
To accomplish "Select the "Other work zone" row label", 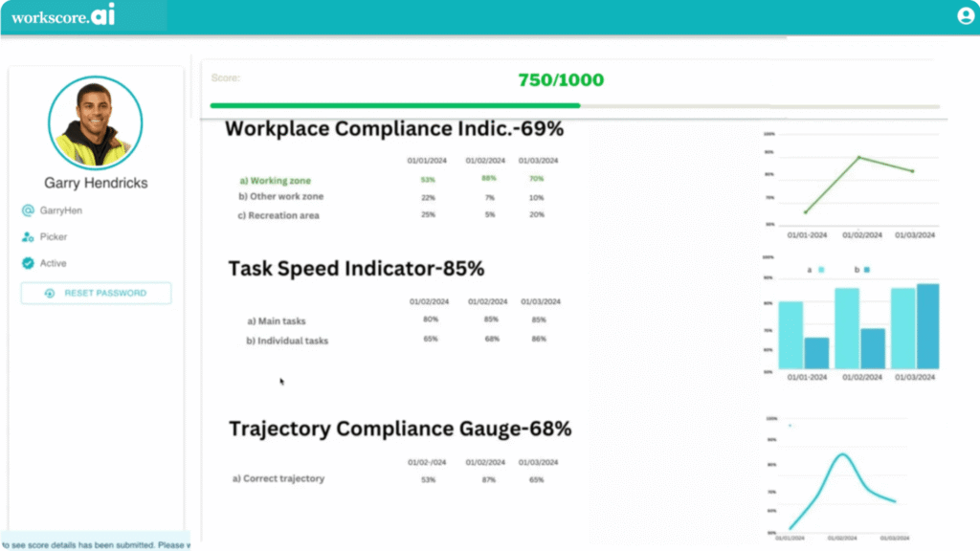I will coord(280,197).
